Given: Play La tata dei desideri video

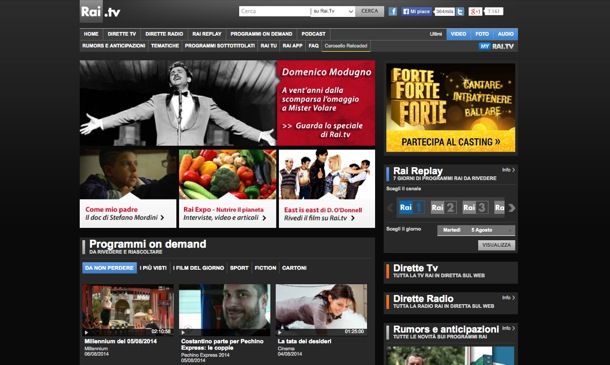Looking at the screenshot, I should click(x=321, y=310).
